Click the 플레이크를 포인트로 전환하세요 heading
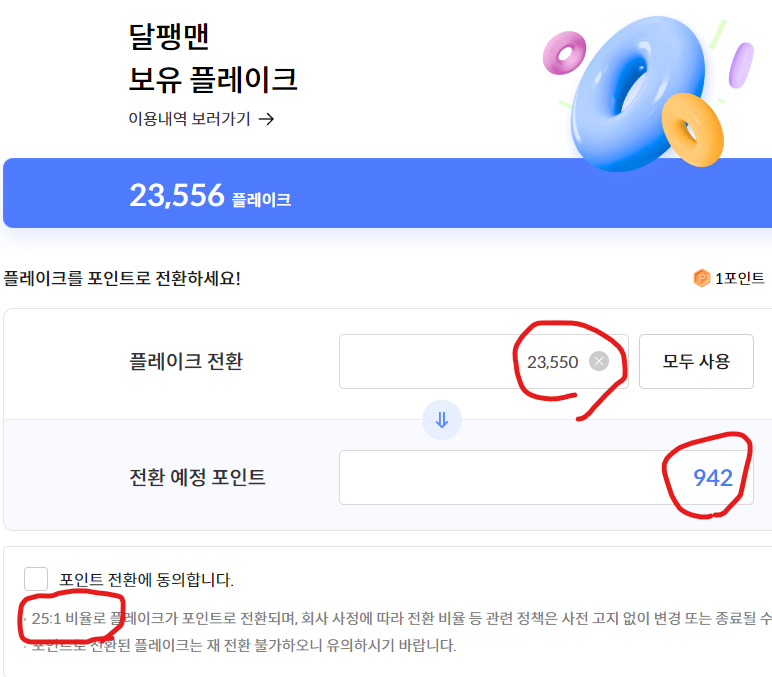772x677 pixels. (121, 278)
